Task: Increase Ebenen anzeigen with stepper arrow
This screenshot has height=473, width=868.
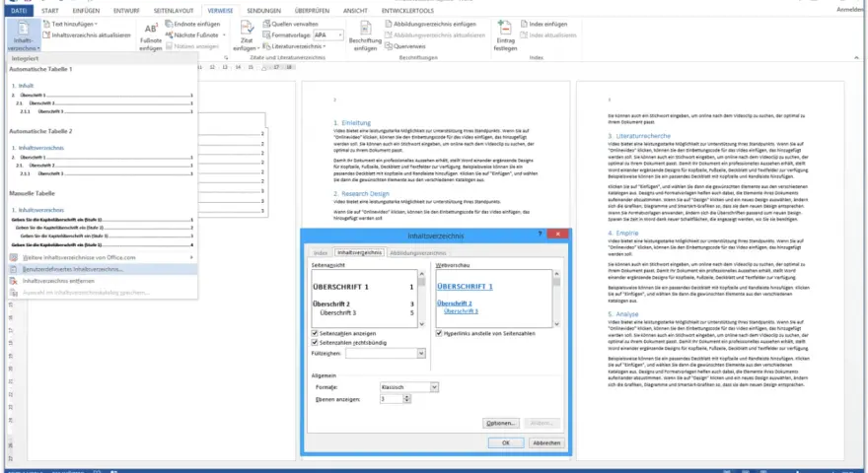Action: tap(406, 397)
